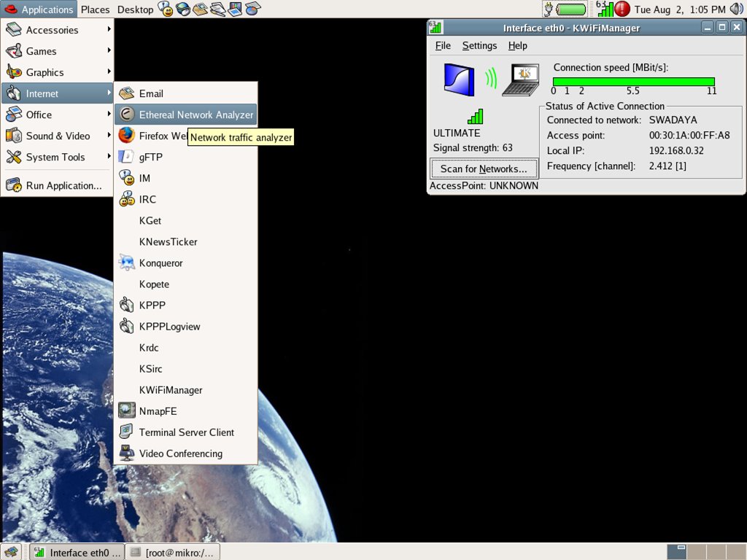
Task: Click the show desktop icon in the bottom panel
Action: 12,552
